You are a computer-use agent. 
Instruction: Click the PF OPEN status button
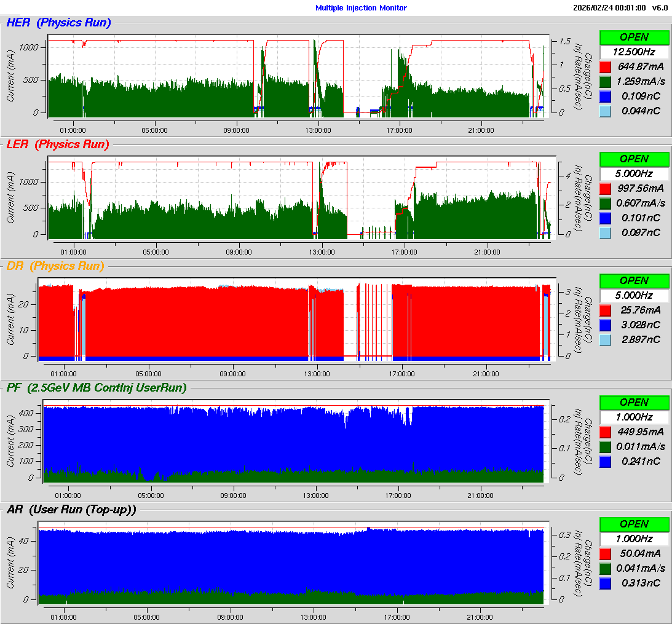[634, 403]
